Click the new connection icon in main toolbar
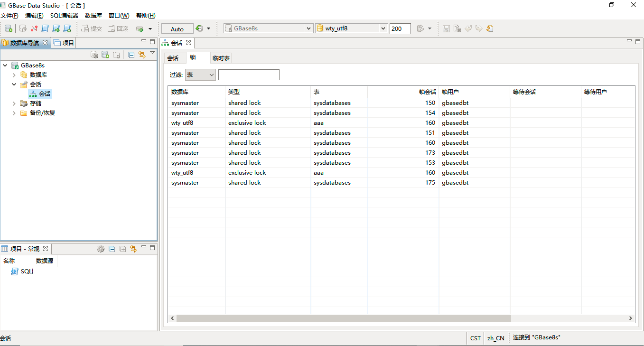 coord(8,28)
